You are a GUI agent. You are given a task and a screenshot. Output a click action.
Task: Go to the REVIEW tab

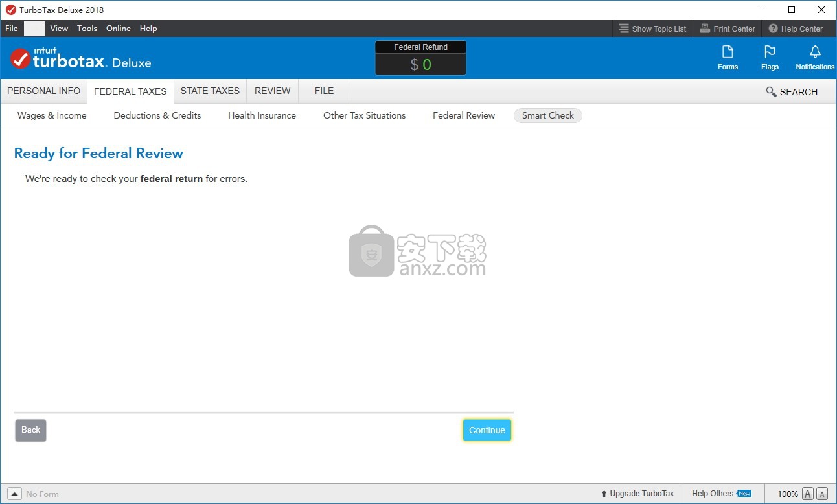273,91
